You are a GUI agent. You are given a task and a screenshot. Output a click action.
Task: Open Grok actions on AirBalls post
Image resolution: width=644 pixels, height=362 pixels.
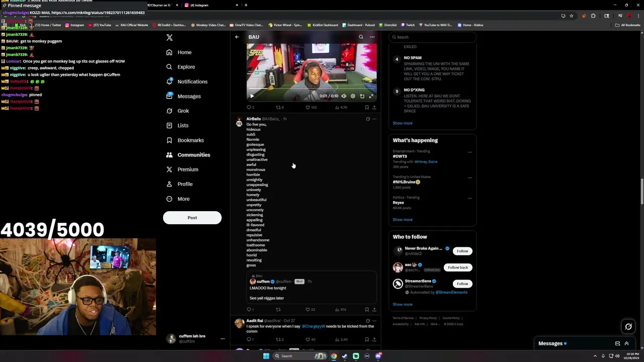(368, 119)
